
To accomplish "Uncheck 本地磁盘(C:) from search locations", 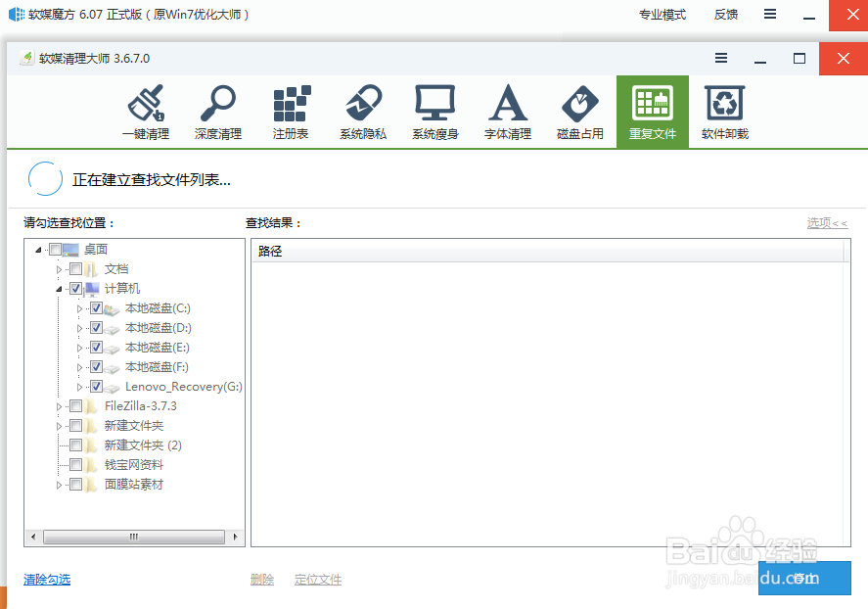I will coord(96,307).
